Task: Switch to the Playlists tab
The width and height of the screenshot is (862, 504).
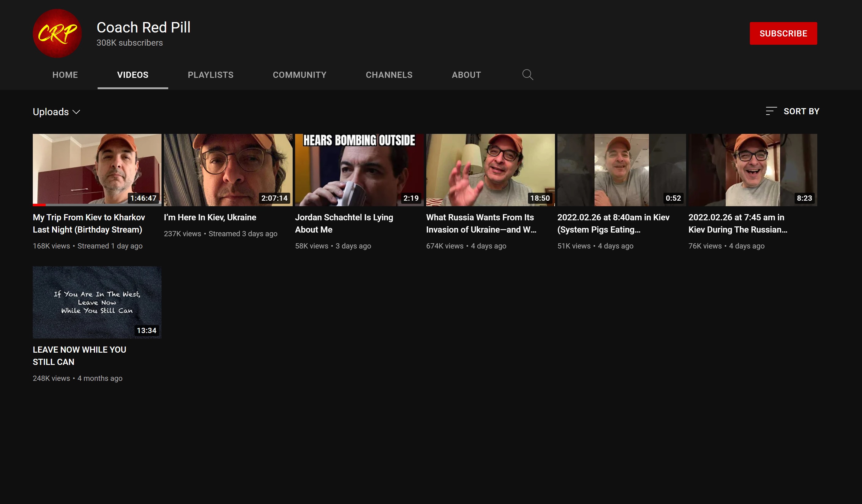Action: coord(211,75)
